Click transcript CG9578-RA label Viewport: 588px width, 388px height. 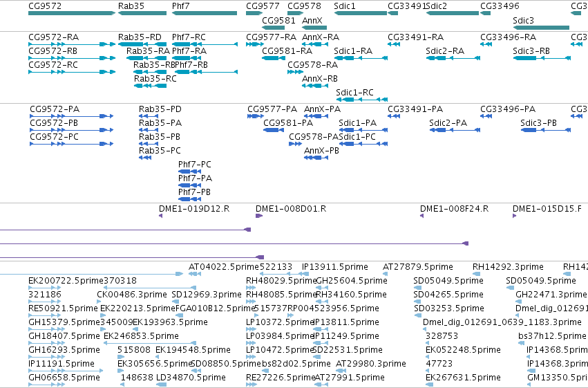pyautogui.click(x=313, y=65)
